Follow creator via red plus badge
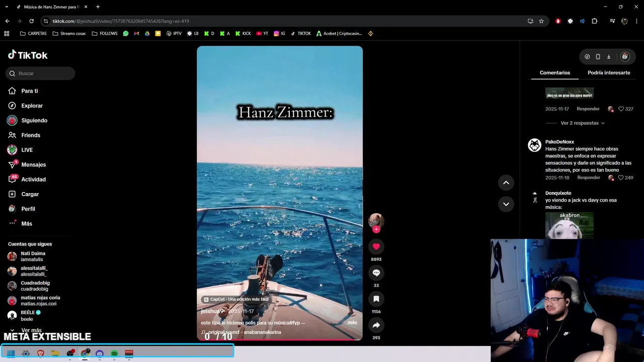This screenshot has height=362, width=644. pos(376,229)
